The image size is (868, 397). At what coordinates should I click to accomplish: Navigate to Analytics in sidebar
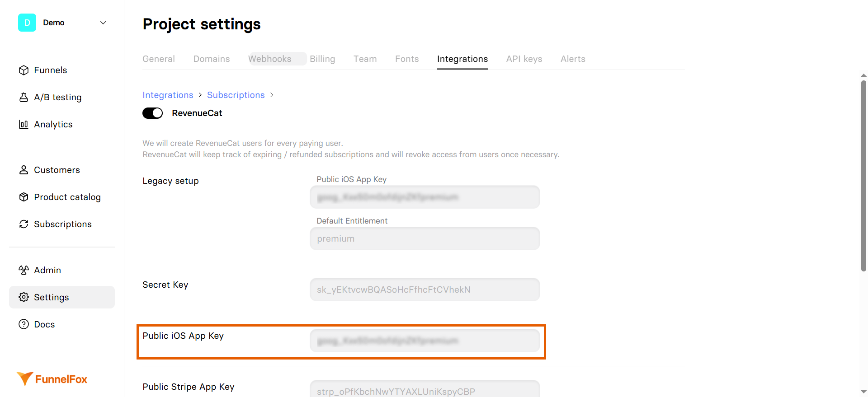(62, 124)
